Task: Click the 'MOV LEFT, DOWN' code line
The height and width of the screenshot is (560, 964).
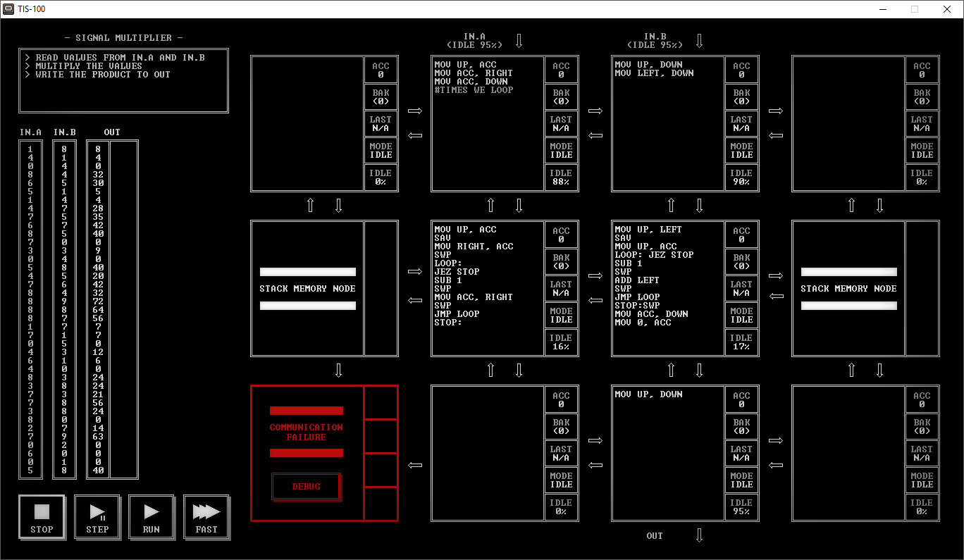Action: tap(654, 73)
